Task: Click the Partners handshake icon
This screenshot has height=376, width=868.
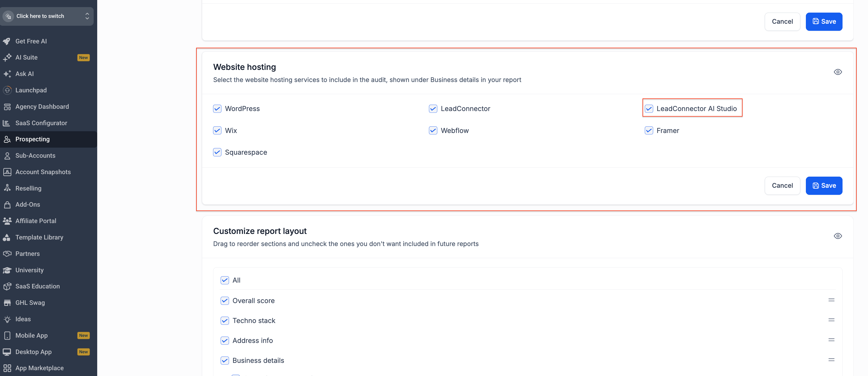Action: [x=7, y=254]
